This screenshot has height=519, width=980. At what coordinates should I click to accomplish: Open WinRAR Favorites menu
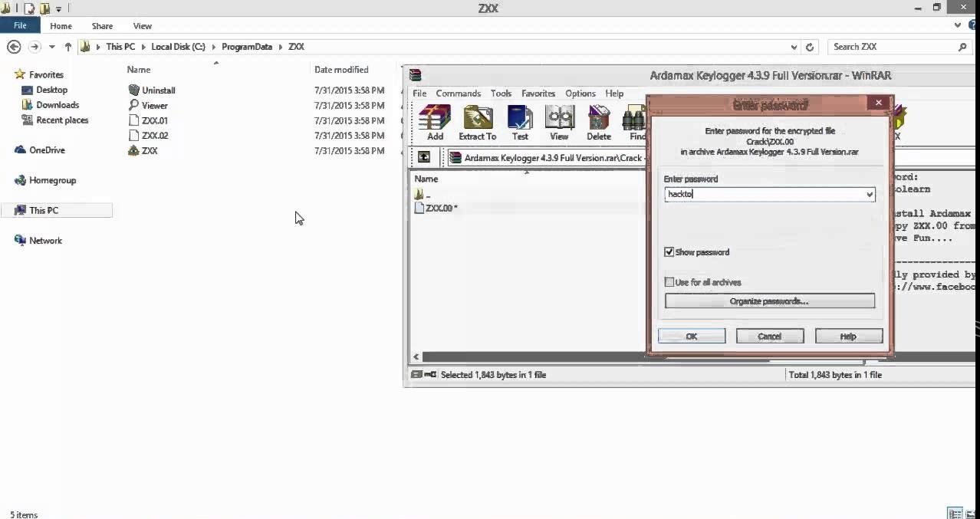coord(538,94)
